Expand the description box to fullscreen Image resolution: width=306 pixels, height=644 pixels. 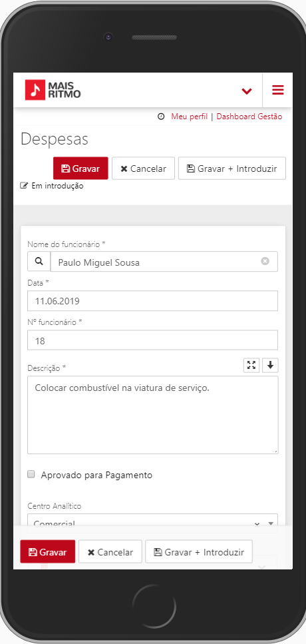[x=251, y=365]
